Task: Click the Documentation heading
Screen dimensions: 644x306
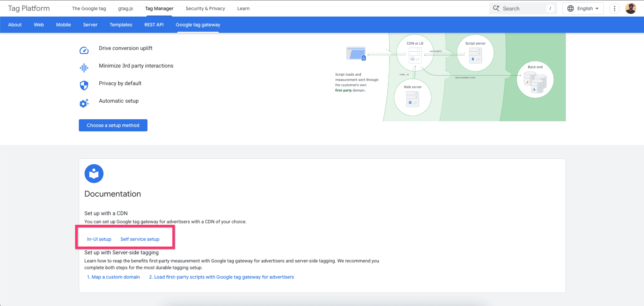Action: pos(112,194)
